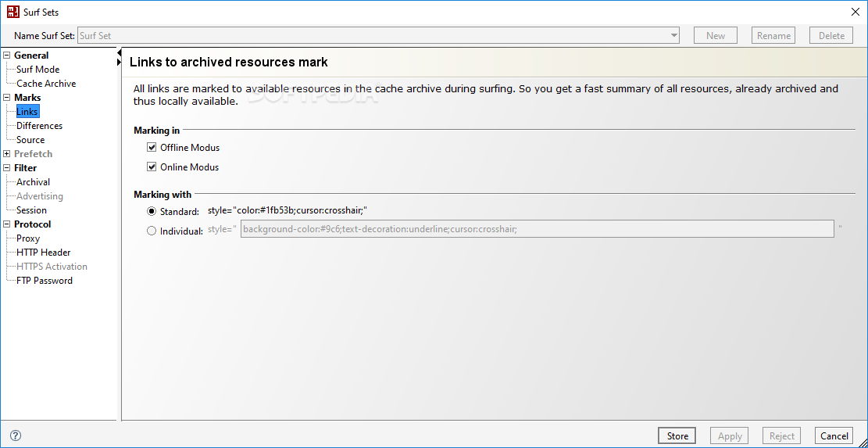Collapse the General tree section
Image resolution: width=868 pixels, height=448 pixels.
[x=7, y=56]
